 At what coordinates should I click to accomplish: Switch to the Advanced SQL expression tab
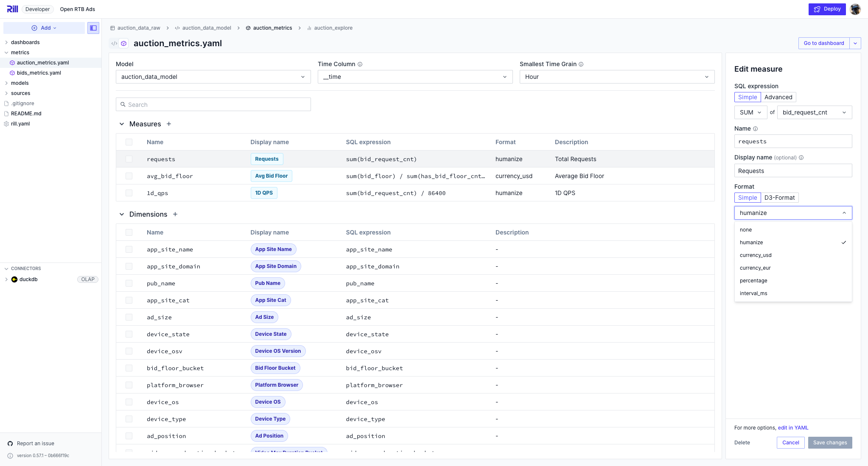[778, 97]
